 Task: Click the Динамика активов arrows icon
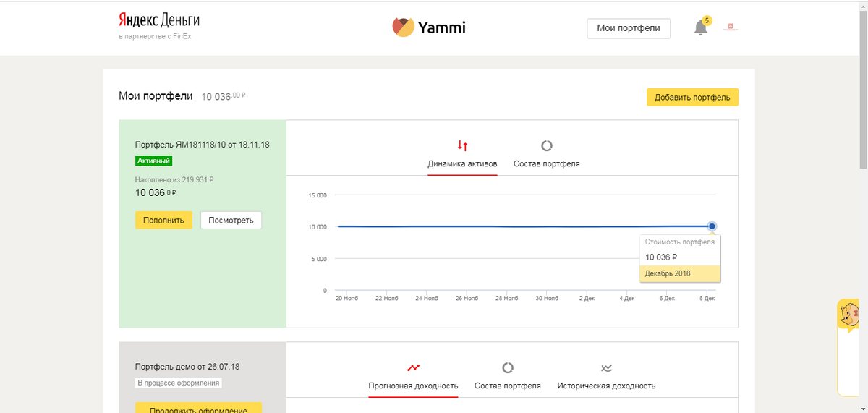coord(462,146)
